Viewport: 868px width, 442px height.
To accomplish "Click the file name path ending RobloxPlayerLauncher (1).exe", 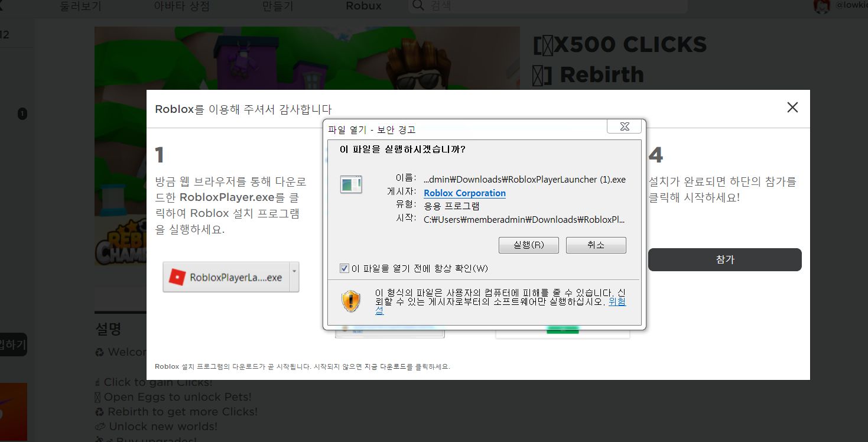I will [525, 180].
